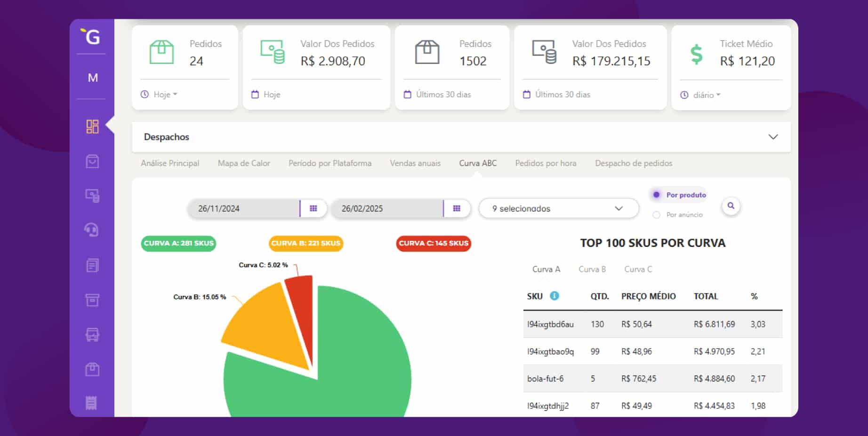Click the reports document icon in sidebar
The image size is (868, 436).
click(92, 265)
